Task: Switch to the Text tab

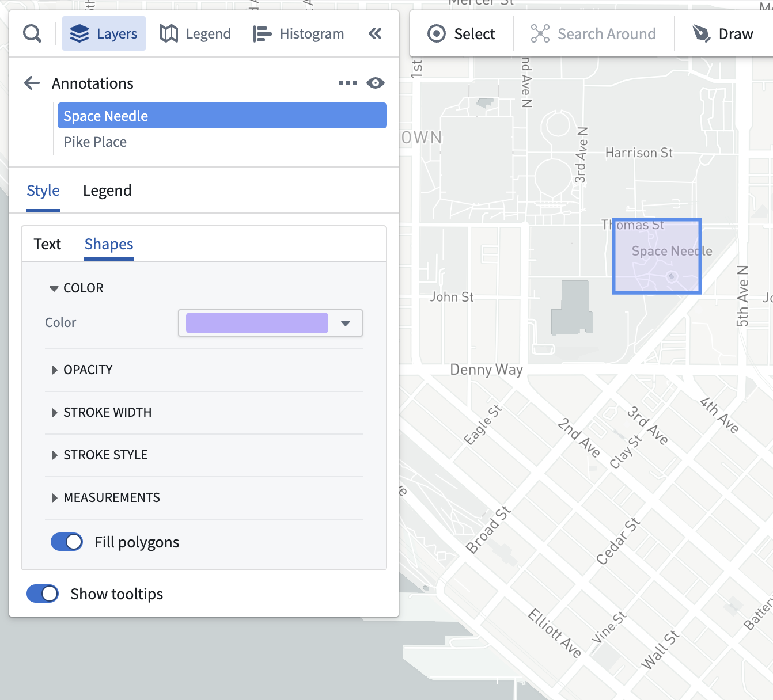Action: [x=47, y=245]
